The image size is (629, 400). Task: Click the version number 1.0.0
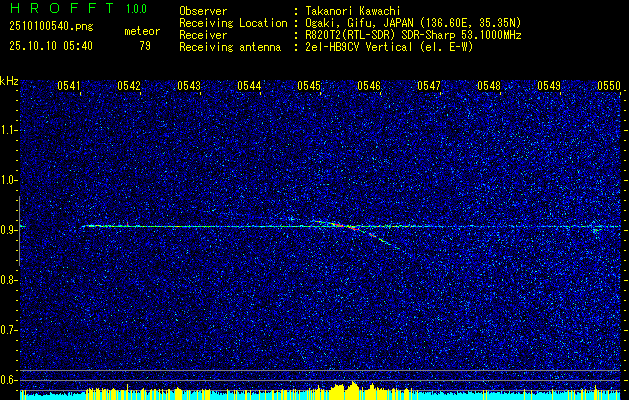click(x=136, y=8)
